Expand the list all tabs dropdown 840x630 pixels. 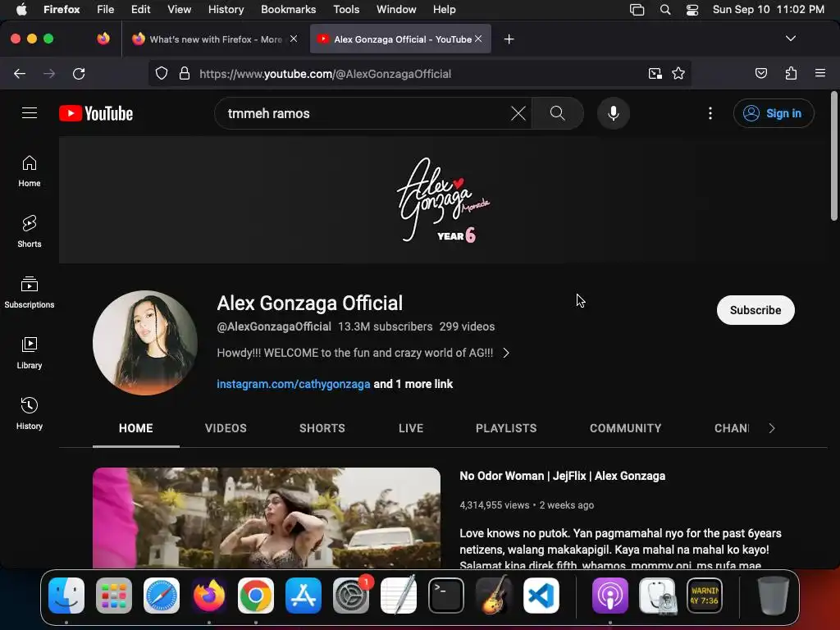(790, 39)
